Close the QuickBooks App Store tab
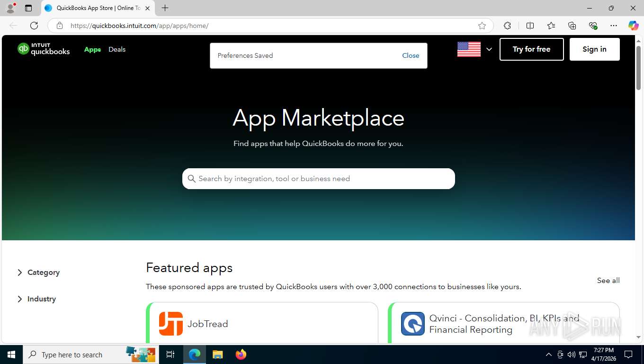 [x=148, y=8]
